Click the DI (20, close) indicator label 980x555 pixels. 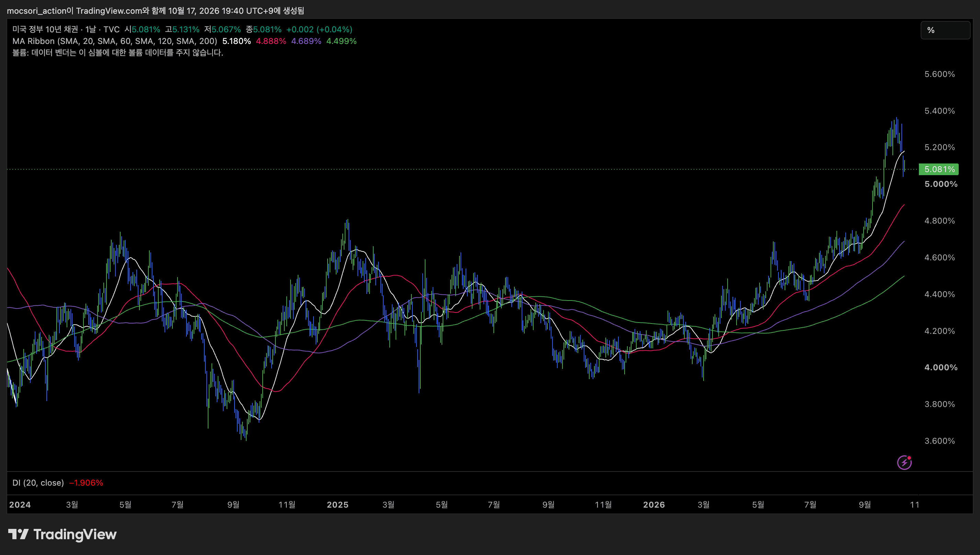[38, 483]
